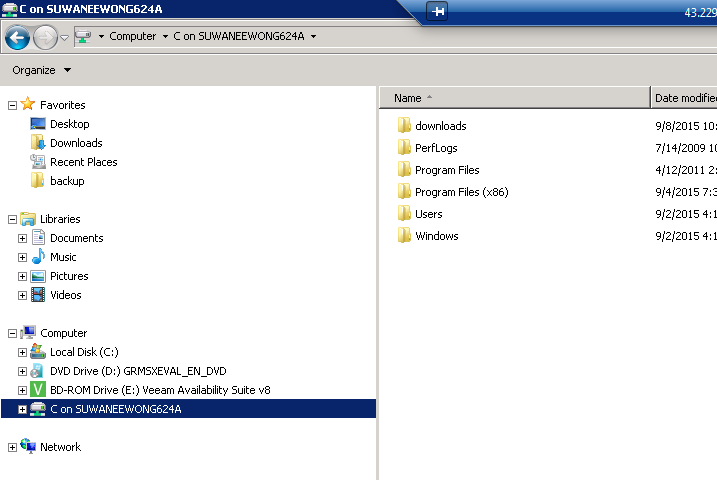
Task: Select backup under Favorites
Action: 67,181
